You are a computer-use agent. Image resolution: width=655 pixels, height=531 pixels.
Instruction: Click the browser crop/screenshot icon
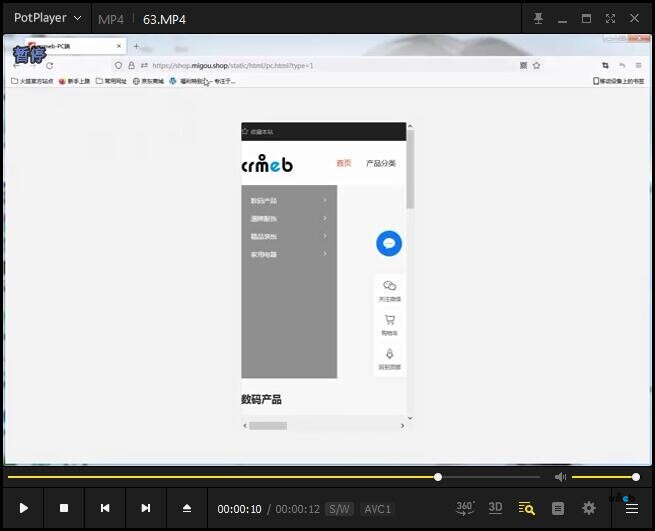(605, 65)
